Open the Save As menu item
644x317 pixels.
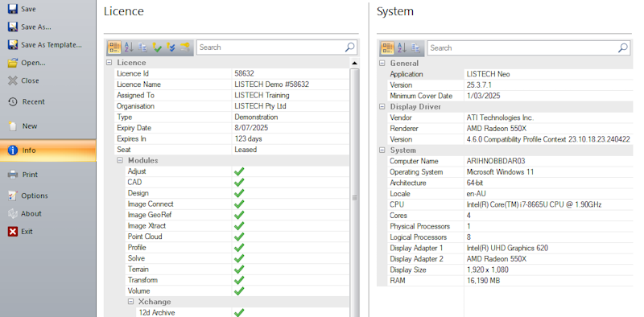tap(48, 27)
